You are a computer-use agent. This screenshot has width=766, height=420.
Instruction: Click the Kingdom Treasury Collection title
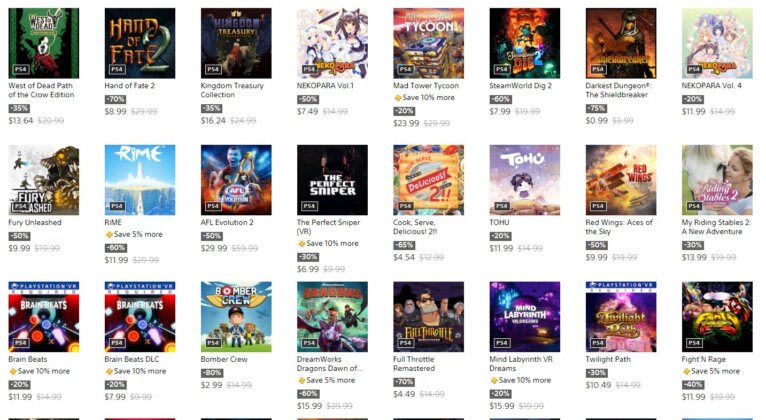(x=232, y=91)
